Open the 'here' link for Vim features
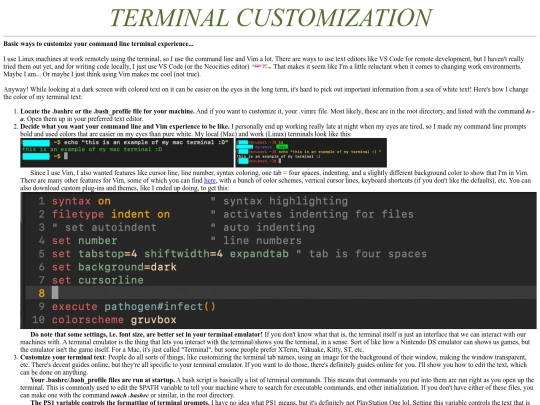This screenshot has height=405, width=540. click(210, 180)
